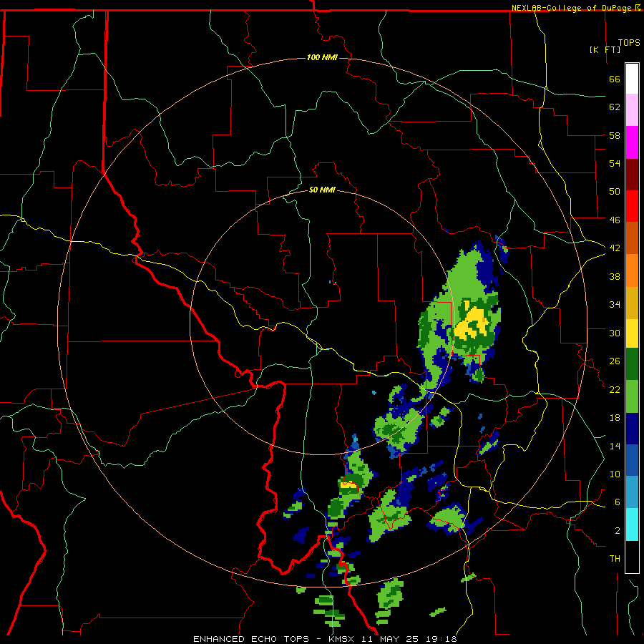Click the light pink 62 kft swatch

(x=632, y=110)
